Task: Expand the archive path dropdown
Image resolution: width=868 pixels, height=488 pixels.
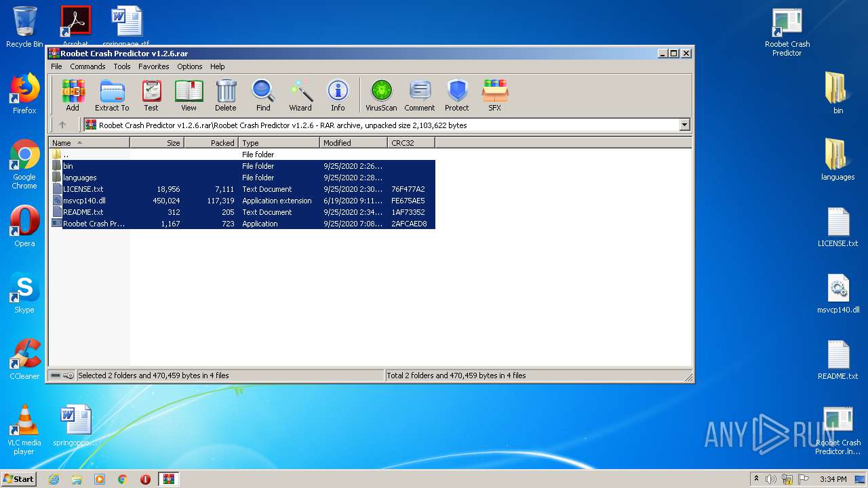Action: pos(684,125)
